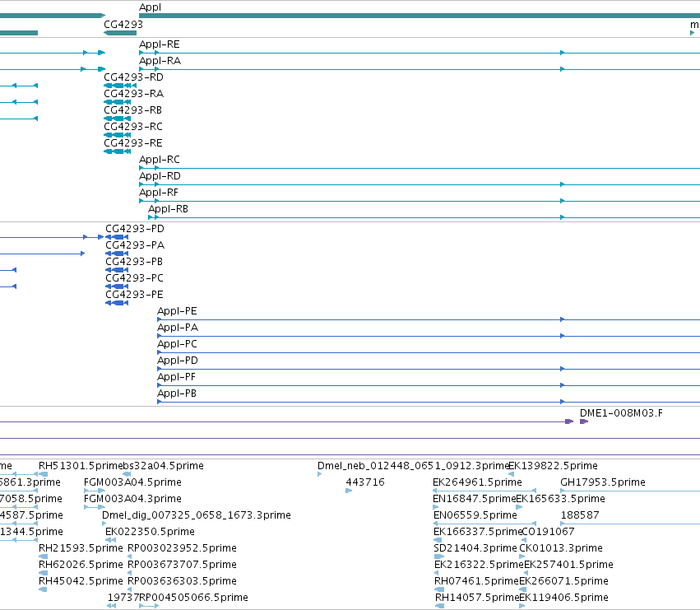700x610 pixels.
Task: Select EST EN16847.5prime
Action: [x=474, y=499]
